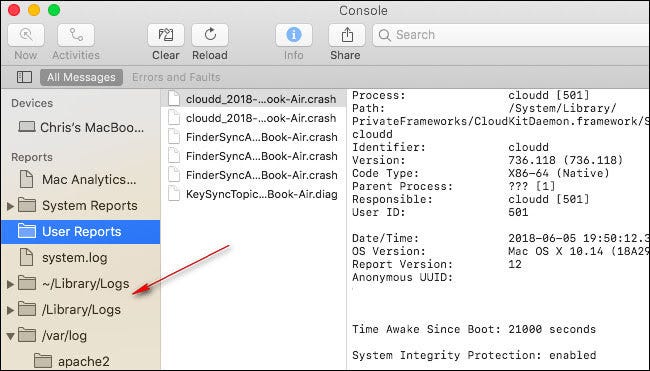
Task: Select Chris's MacBook device
Action: tap(81, 127)
